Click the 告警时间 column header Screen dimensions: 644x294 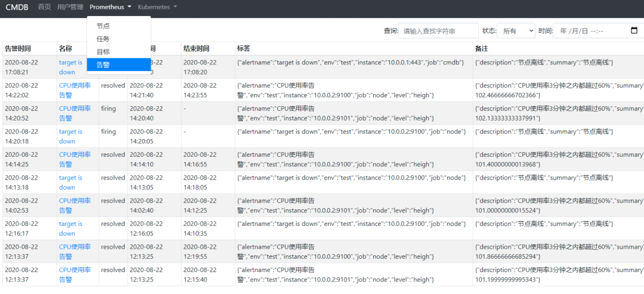[x=18, y=48]
